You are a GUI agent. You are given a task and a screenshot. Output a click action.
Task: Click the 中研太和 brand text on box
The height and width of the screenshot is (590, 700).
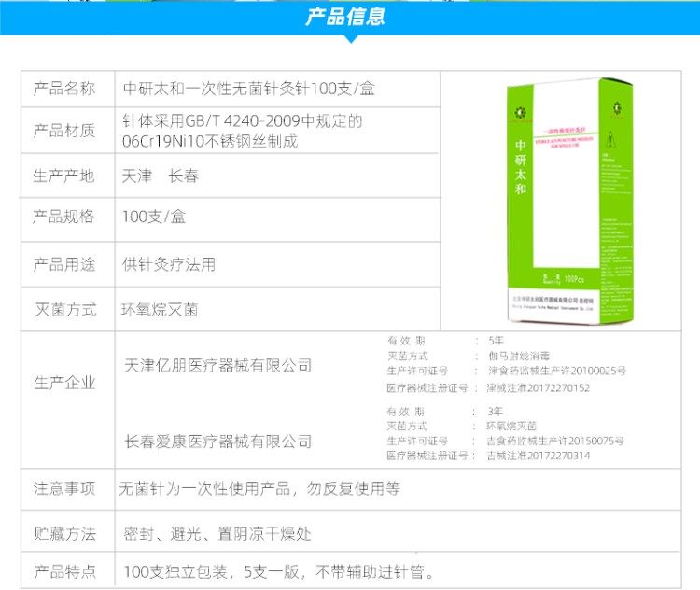pos(521,167)
